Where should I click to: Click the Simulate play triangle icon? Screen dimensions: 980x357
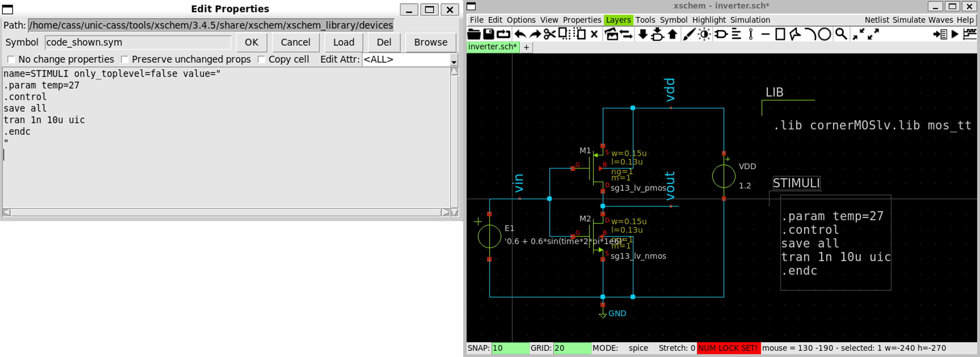click(x=955, y=34)
